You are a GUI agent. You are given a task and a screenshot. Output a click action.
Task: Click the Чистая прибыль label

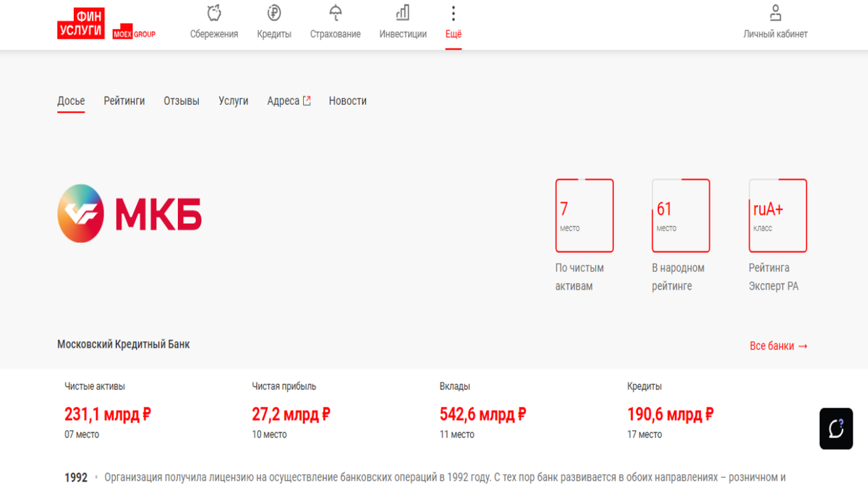click(x=284, y=387)
